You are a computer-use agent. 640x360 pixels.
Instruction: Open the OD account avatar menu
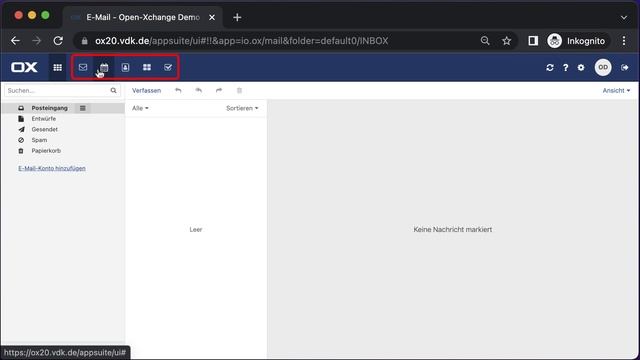[603, 67]
